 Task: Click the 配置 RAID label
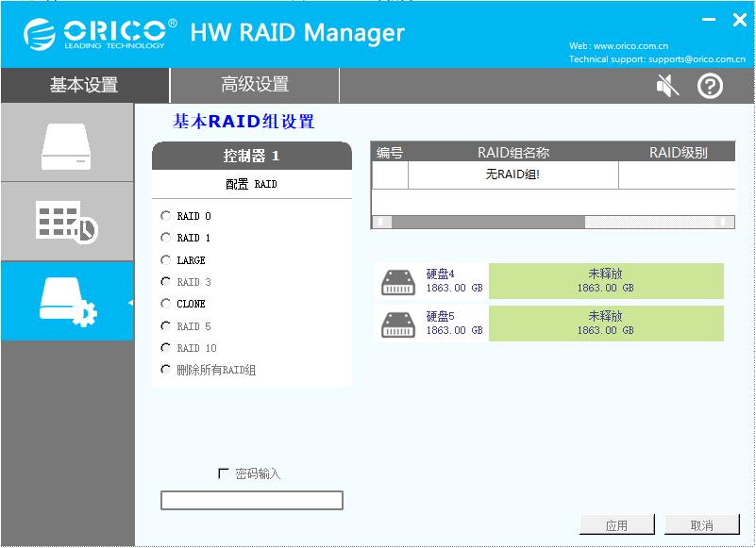pyautogui.click(x=251, y=184)
